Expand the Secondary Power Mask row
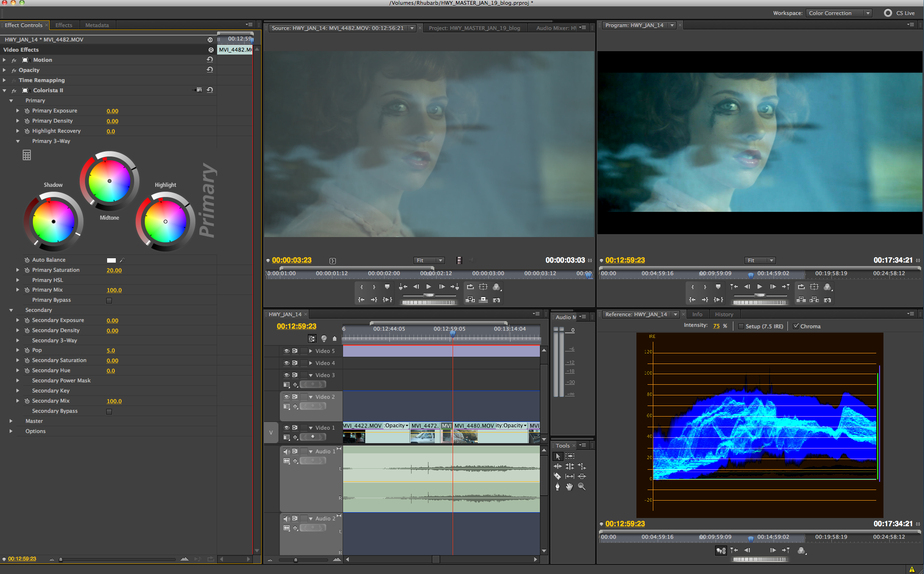924x574 pixels. pyautogui.click(x=18, y=380)
